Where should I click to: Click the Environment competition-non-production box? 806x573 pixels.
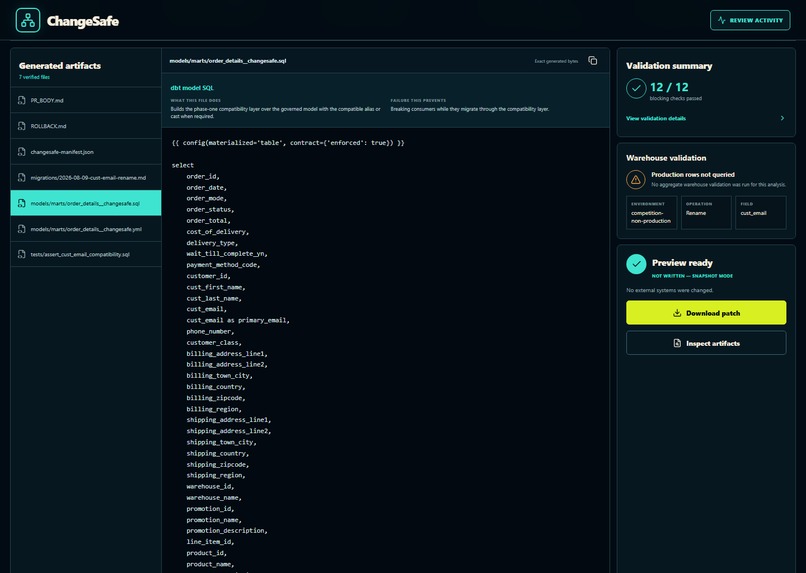[x=651, y=212]
